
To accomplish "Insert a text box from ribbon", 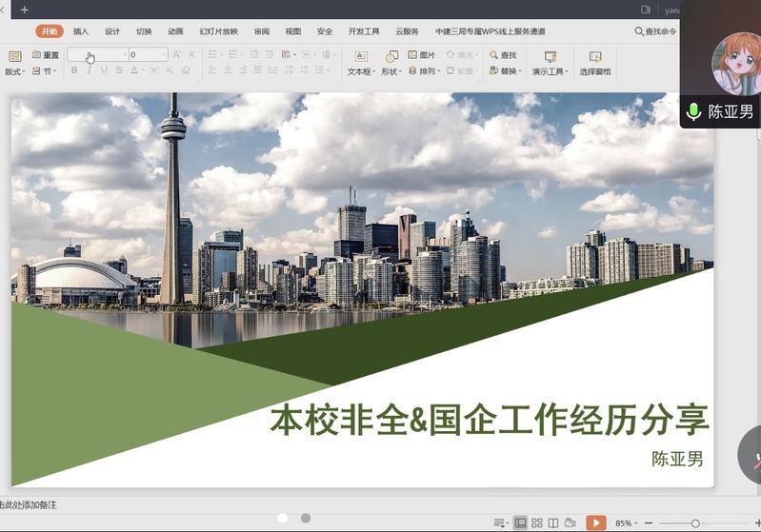I will (361, 63).
